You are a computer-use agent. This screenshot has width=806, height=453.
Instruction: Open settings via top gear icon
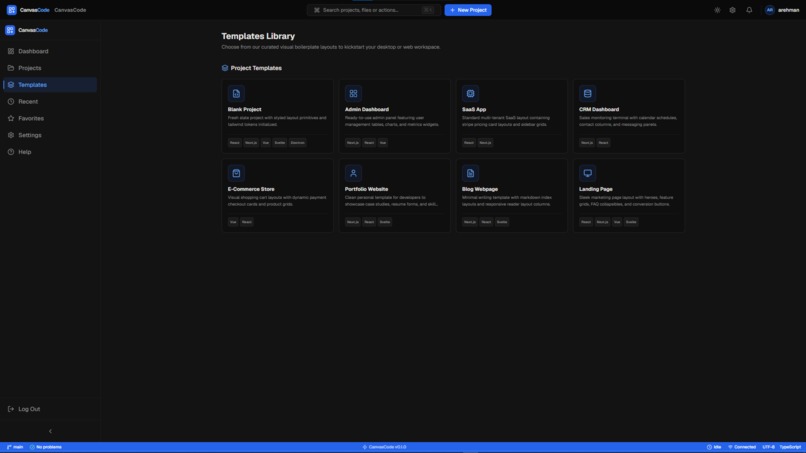pyautogui.click(x=732, y=10)
